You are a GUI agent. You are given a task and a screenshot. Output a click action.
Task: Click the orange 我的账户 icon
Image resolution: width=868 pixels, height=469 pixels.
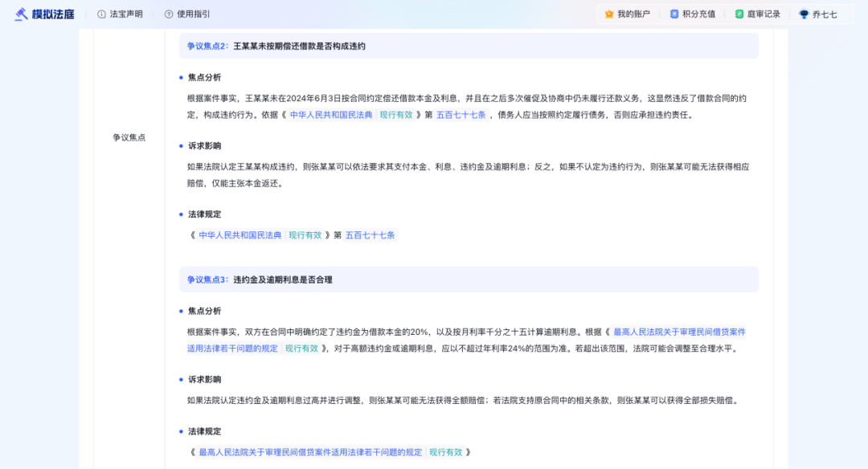pyautogui.click(x=609, y=14)
